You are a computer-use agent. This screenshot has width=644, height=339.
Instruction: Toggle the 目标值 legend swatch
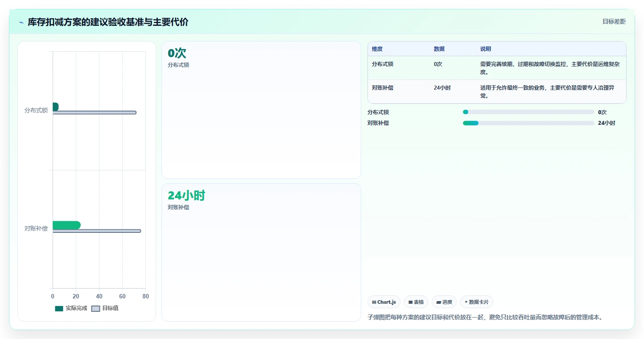95,308
